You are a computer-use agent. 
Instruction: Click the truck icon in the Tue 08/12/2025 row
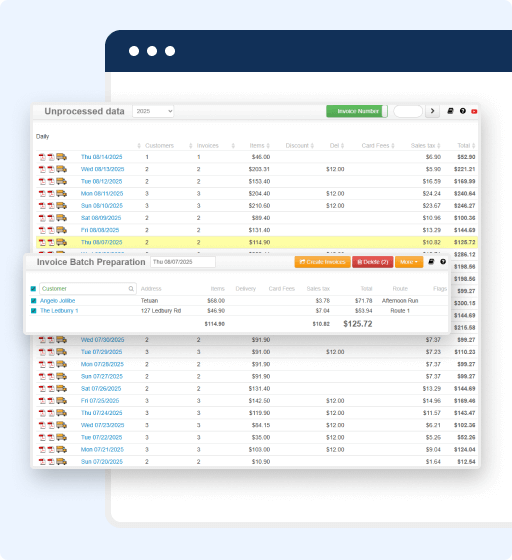tap(61, 181)
